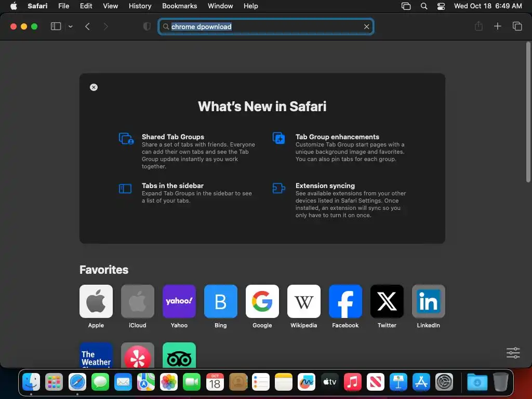Open Photos from the Dock
Viewport: 532px width, 399px height.
(169, 382)
